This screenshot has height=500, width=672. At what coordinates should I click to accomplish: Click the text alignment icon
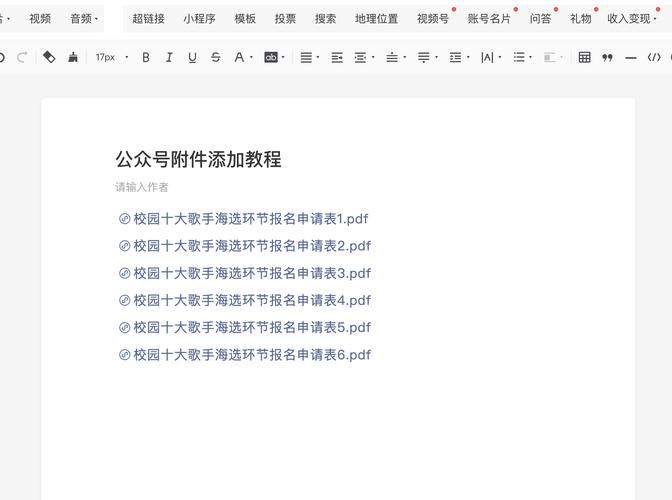point(306,57)
